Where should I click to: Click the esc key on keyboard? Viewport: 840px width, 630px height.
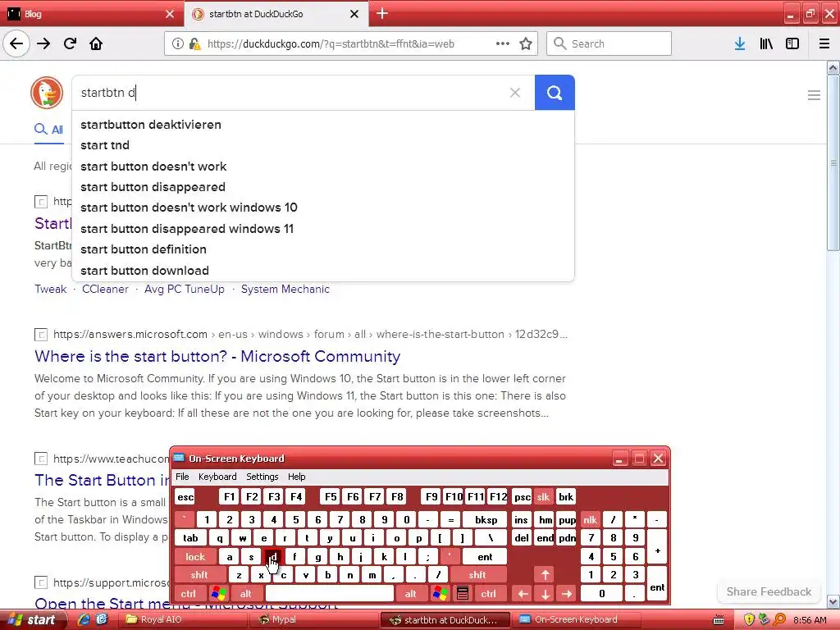185,496
